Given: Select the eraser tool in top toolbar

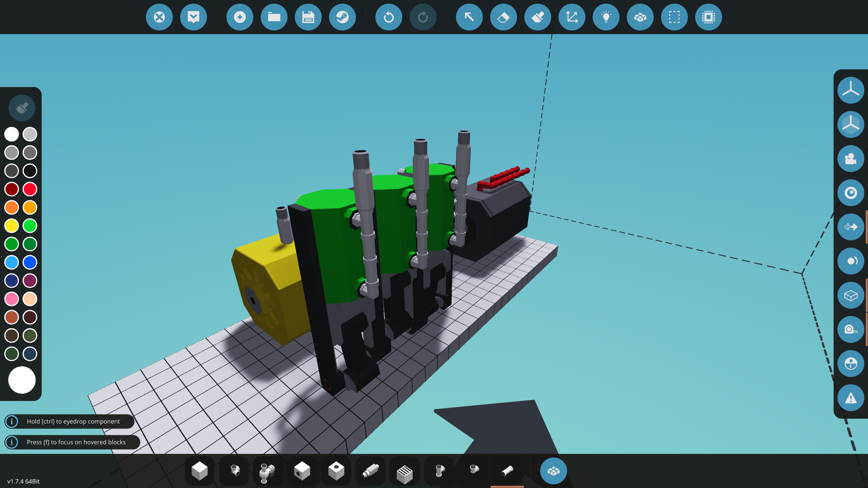Looking at the screenshot, I should coord(503,17).
